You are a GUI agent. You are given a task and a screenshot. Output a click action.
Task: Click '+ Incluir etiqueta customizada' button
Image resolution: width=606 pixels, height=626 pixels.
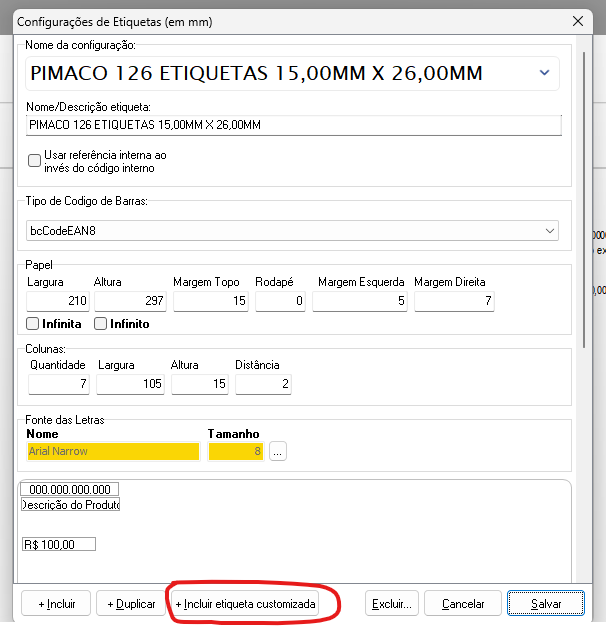[246, 604]
